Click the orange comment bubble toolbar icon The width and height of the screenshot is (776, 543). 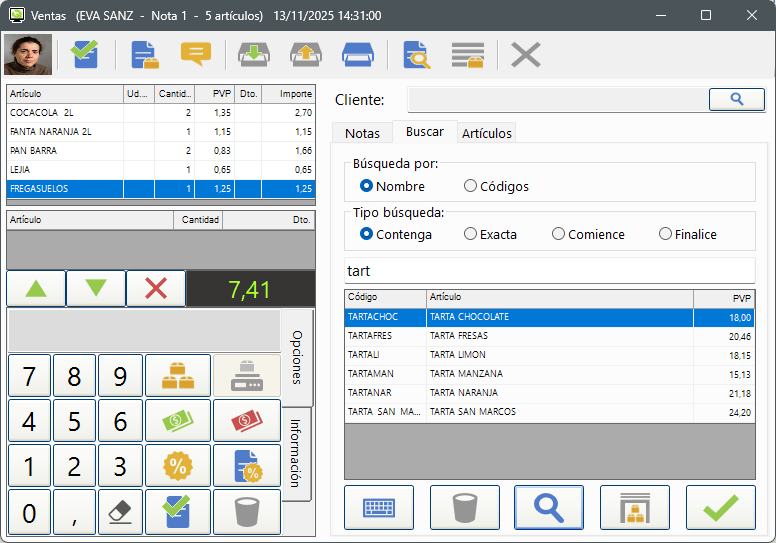(196, 54)
